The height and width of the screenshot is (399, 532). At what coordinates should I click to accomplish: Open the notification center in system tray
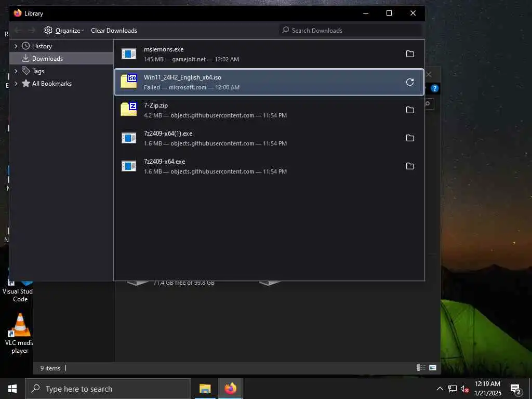point(516,389)
